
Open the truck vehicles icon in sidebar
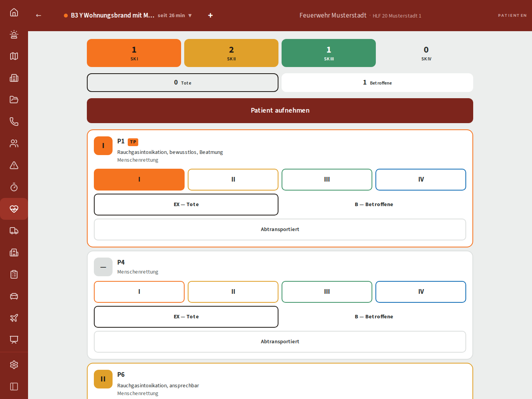pos(14,231)
